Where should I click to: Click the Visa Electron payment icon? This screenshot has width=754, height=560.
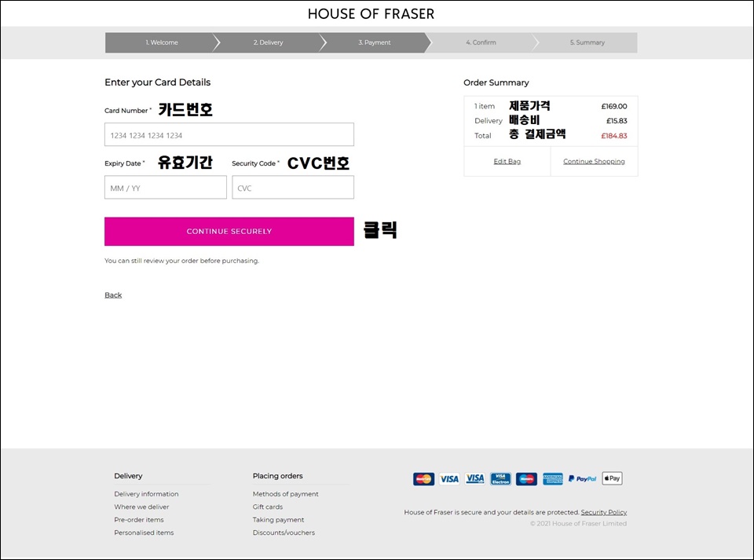500,479
